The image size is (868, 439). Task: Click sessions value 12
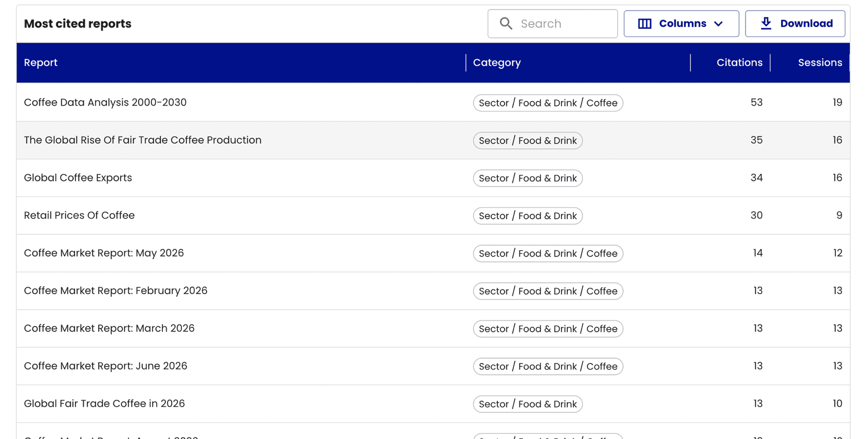tap(838, 253)
